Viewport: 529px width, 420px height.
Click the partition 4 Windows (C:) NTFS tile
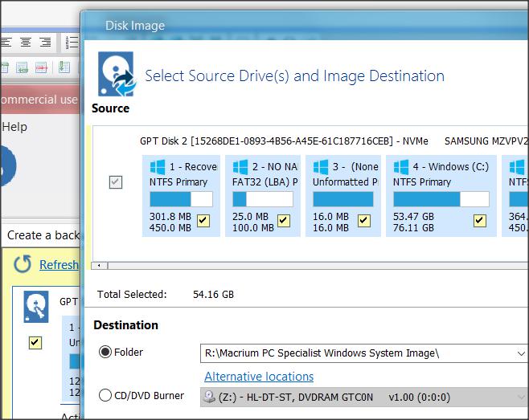point(441,196)
